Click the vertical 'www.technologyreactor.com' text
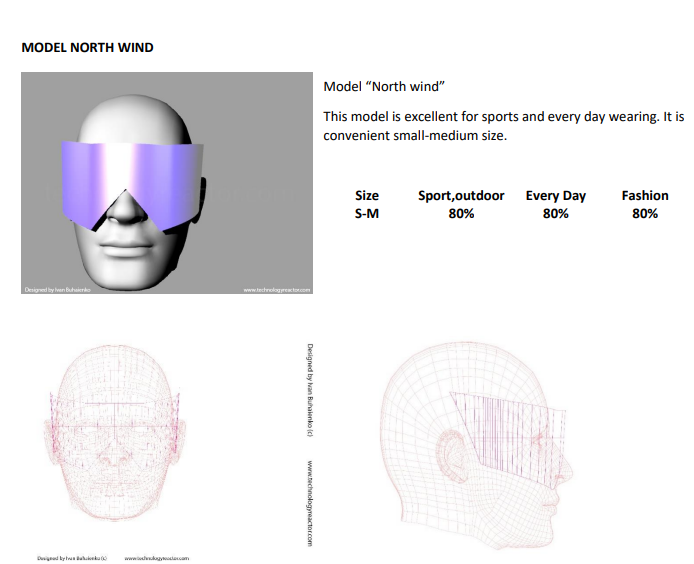The width and height of the screenshot is (694, 564). [310, 503]
